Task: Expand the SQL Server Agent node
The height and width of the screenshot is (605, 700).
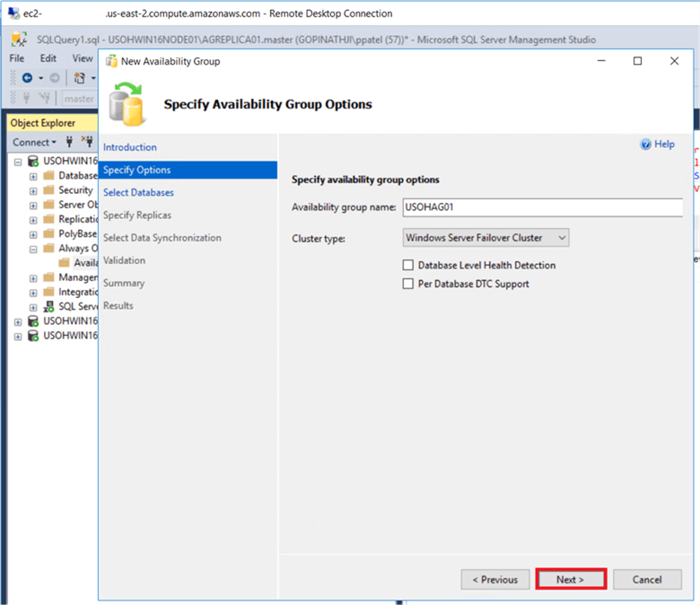Action: coord(33,307)
